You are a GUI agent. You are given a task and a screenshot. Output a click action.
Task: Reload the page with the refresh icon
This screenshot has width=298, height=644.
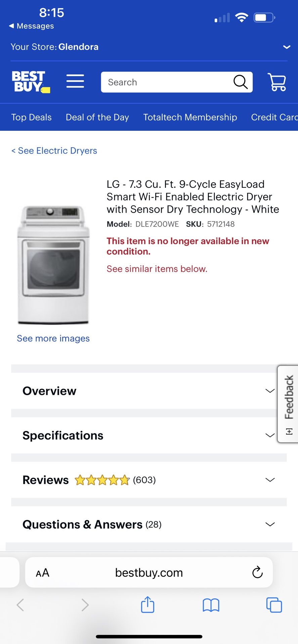point(257,573)
